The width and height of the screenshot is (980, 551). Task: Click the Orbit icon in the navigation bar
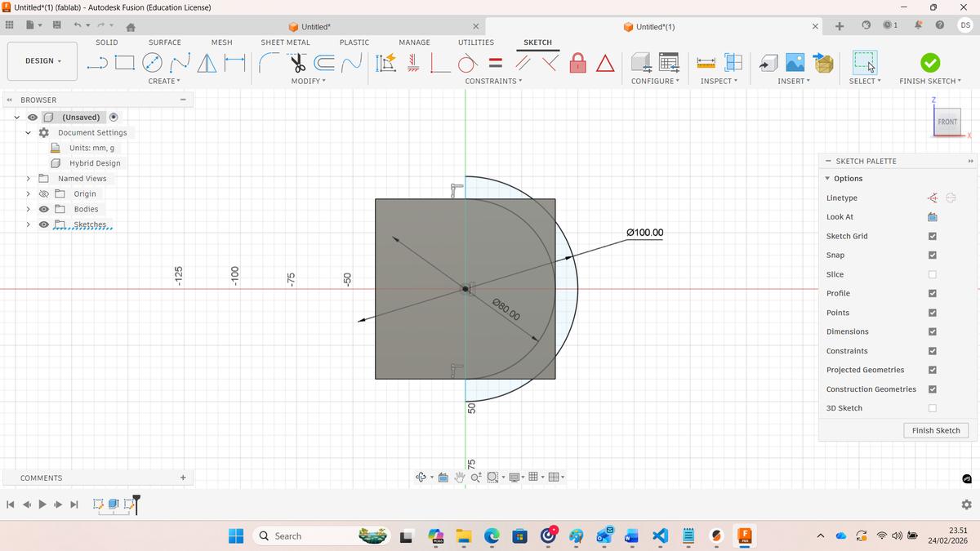point(420,477)
